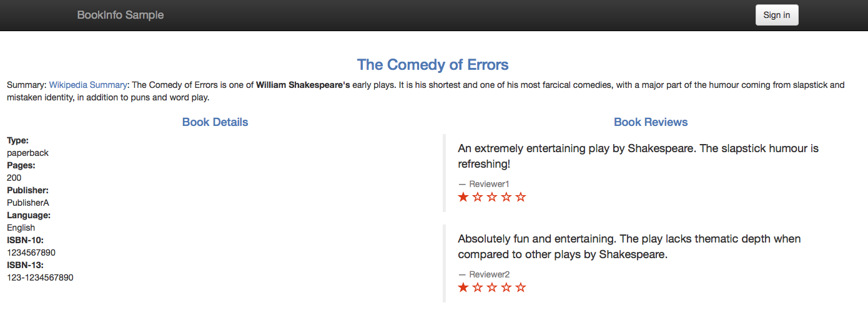This screenshot has height=318, width=868.
Task: Click the bold William Shakespeare's text
Action: click(x=303, y=85)
